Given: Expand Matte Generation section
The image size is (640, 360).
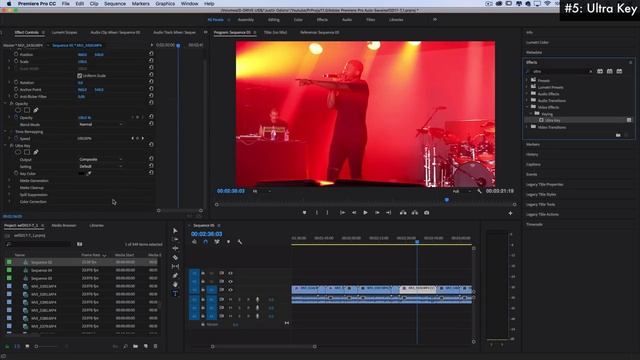Looking at the screenshot, I should point(9,180).
